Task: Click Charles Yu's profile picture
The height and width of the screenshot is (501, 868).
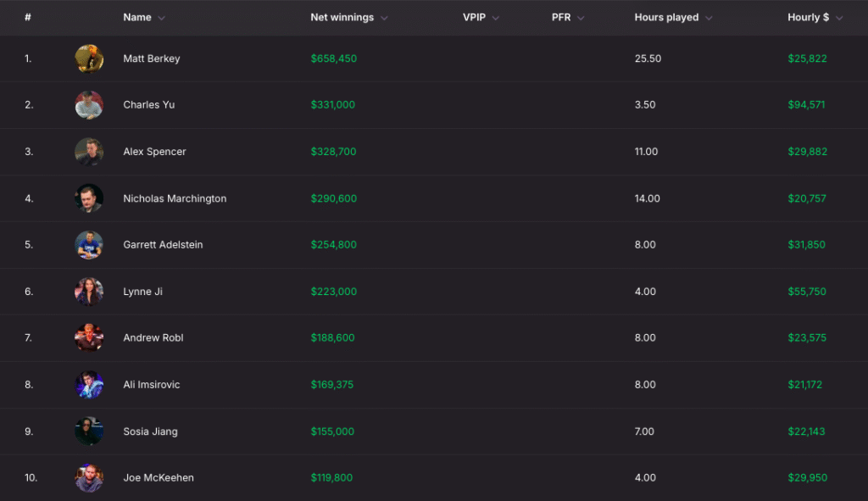Action: 89,105
